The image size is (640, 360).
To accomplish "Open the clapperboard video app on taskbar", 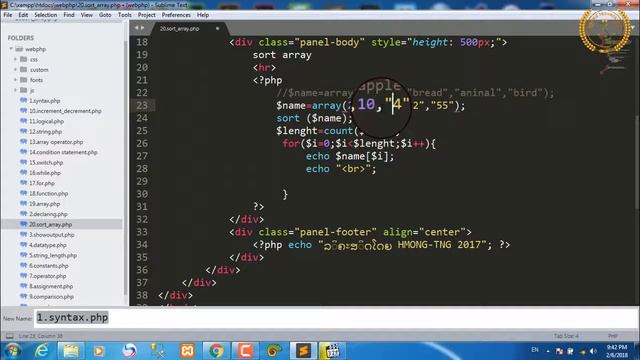I will click(x=332, y=351).
